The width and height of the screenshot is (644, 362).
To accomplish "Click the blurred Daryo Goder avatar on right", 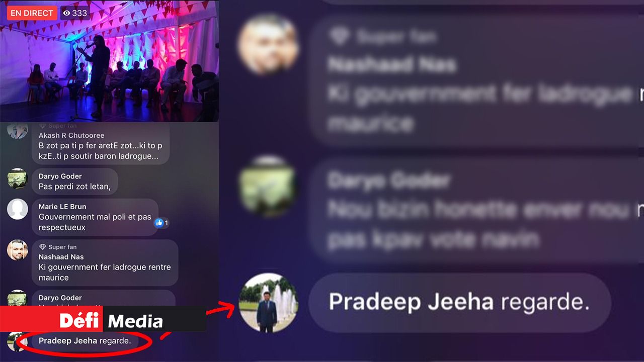I will click(x=267, y=187).
